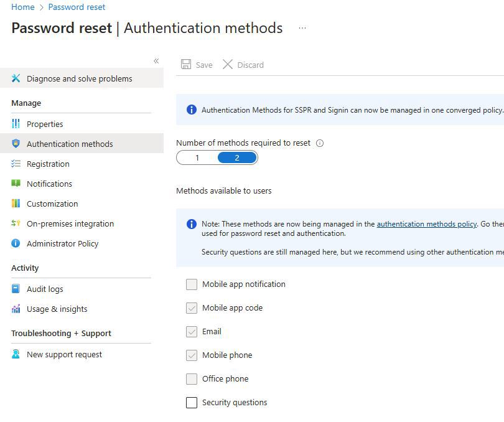Select the On-premises integration icon

coord(15,223)
